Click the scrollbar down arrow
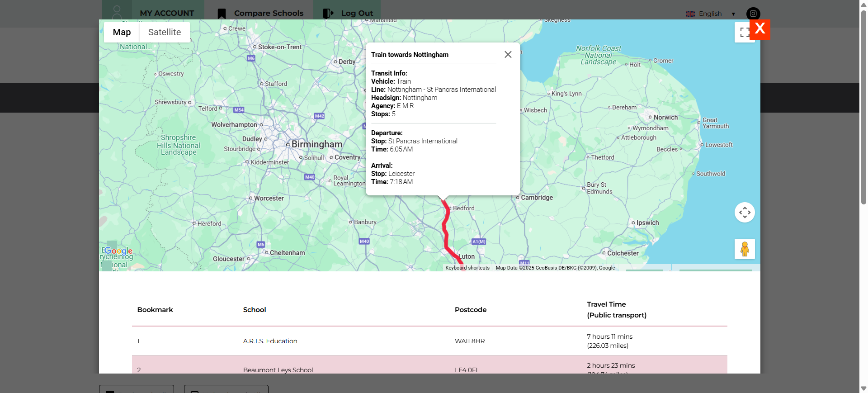The width and height of the screenshot is (868, 393). [863, 388]
